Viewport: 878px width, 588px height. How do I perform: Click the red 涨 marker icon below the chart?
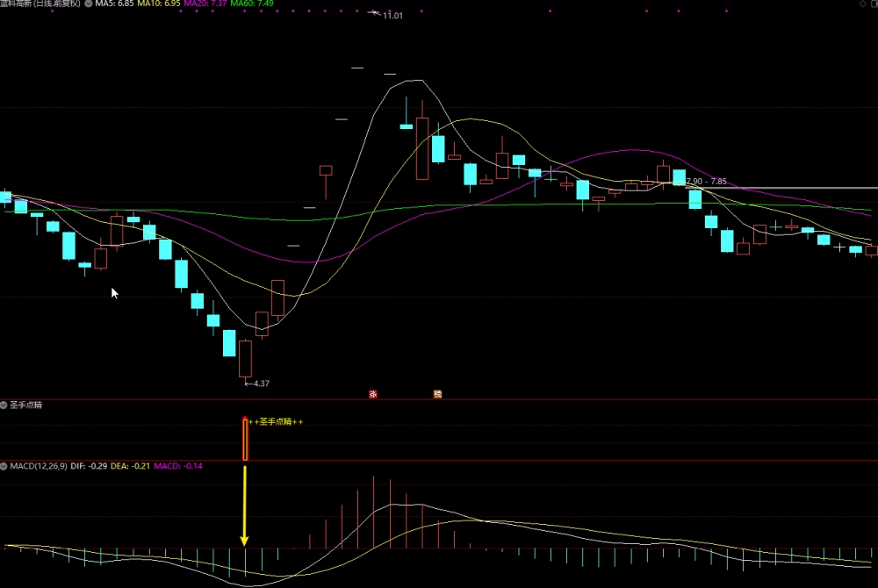click(373, 394)
